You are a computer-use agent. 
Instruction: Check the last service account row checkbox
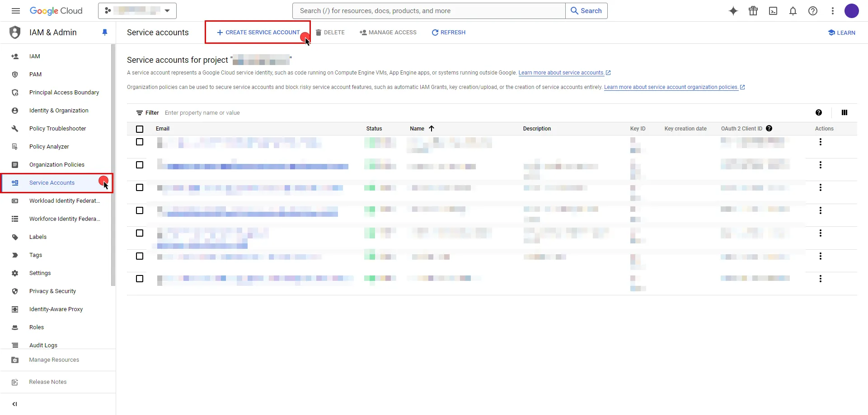(x=139, y=279)
